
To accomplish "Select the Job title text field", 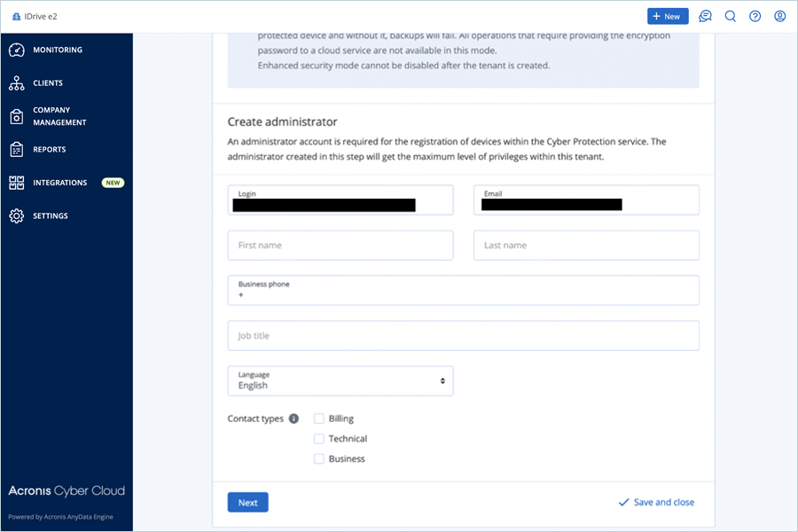I will [463, 336].
